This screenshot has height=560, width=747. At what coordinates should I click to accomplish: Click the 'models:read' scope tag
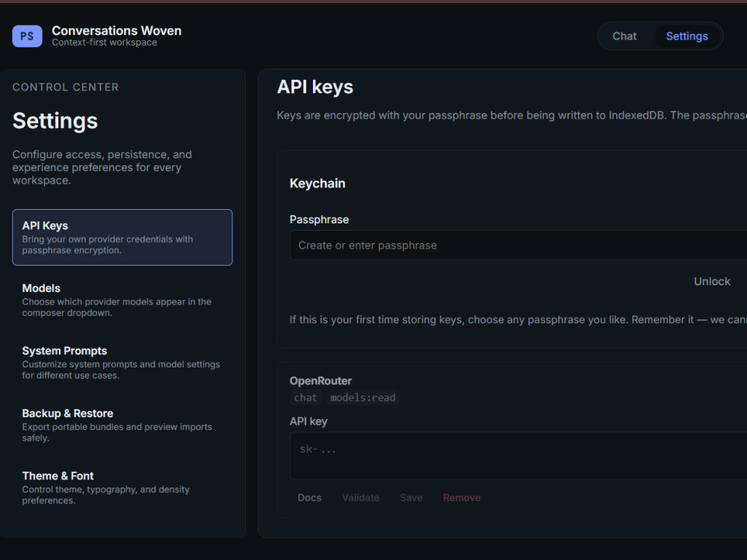click(362, 398)
